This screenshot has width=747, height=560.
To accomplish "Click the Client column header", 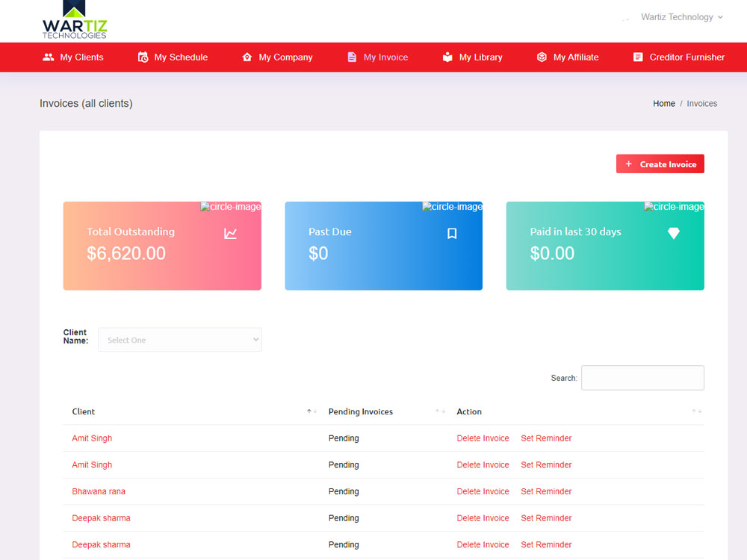I will click(84, 411).
